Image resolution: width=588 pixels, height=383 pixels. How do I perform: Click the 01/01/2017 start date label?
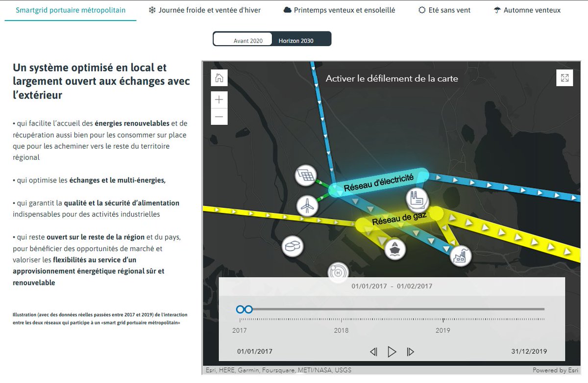pyautogui.click(x=255, y=351)
